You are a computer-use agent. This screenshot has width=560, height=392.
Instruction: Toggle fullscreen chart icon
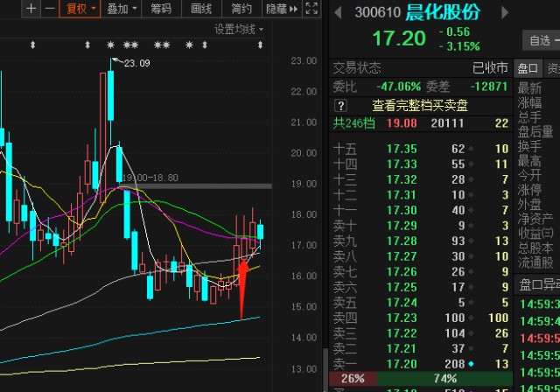[x=311, y=8]
